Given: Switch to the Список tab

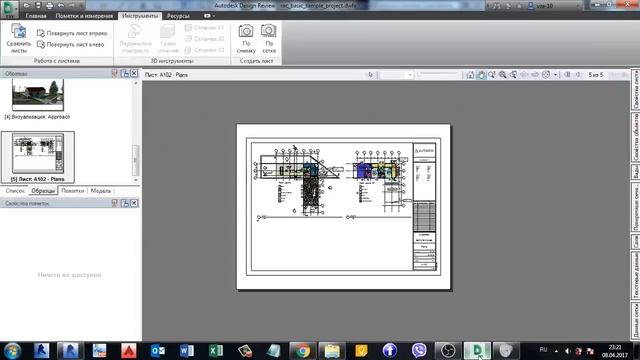Looking at the screenshot, I should coord(15,191).
